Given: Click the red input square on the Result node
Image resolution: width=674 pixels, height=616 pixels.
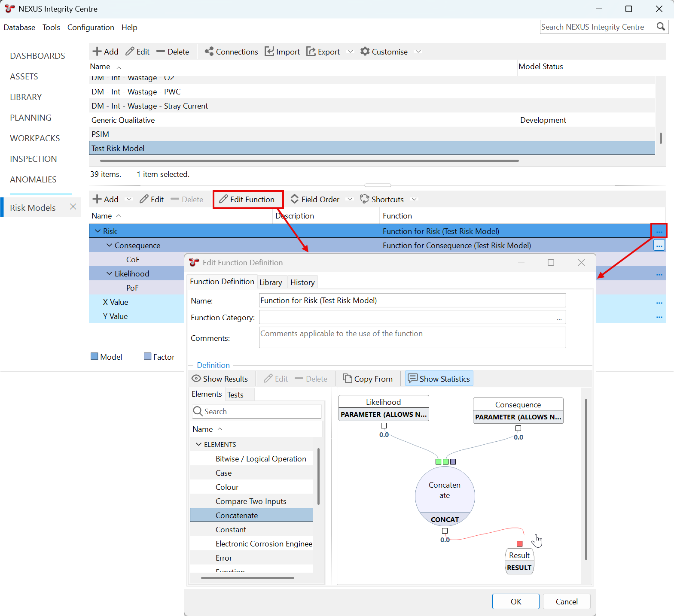Looking at the screenshot, I should 519,544.
